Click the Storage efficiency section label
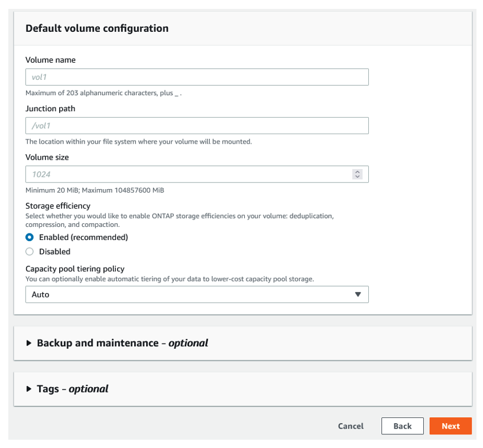This screenshot has width=483, height=448. [x=58, y=206]
